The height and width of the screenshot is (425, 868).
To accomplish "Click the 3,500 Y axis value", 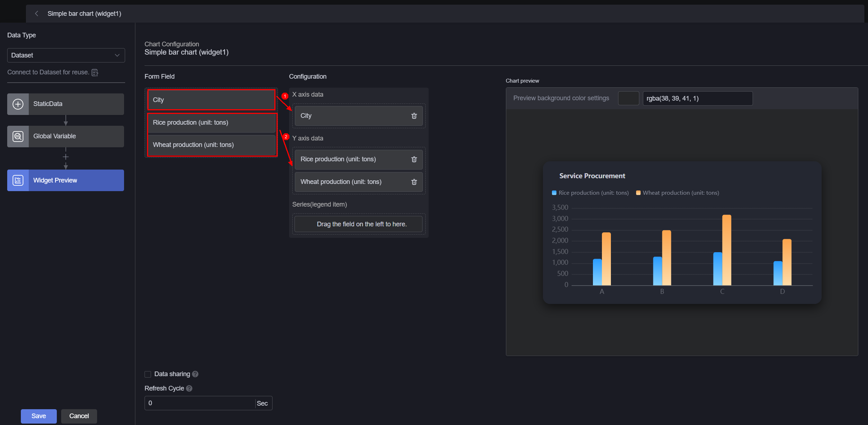I will pos(560,208).
